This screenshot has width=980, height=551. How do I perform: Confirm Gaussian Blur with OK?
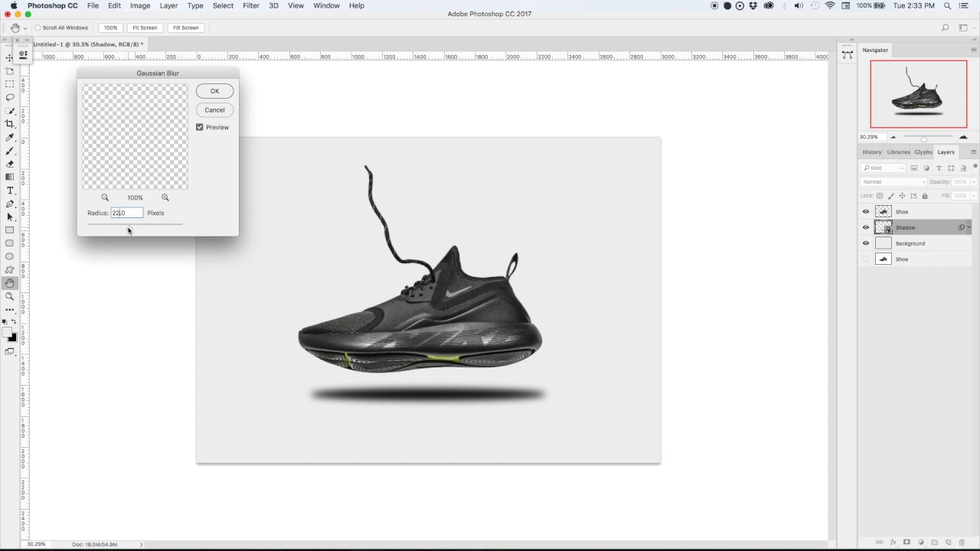coord(214,91)
